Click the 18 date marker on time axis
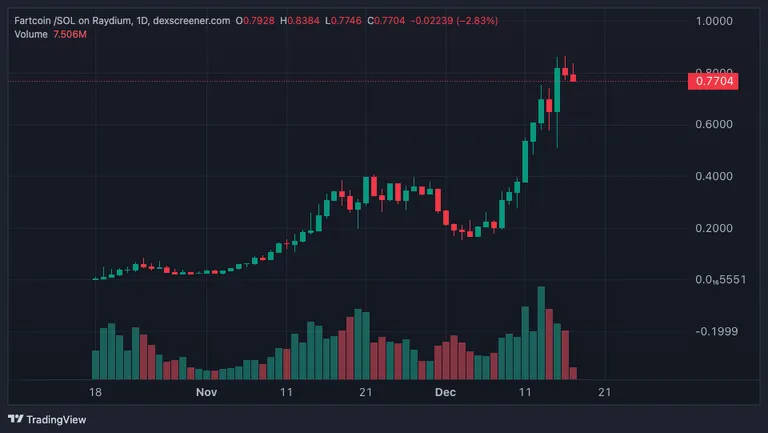Viewport: 768px width, 433px height. [95, 392]
